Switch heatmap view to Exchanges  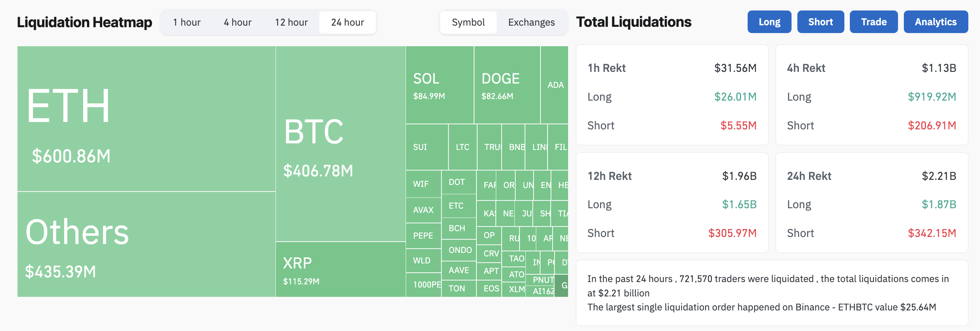coord(531,23)
